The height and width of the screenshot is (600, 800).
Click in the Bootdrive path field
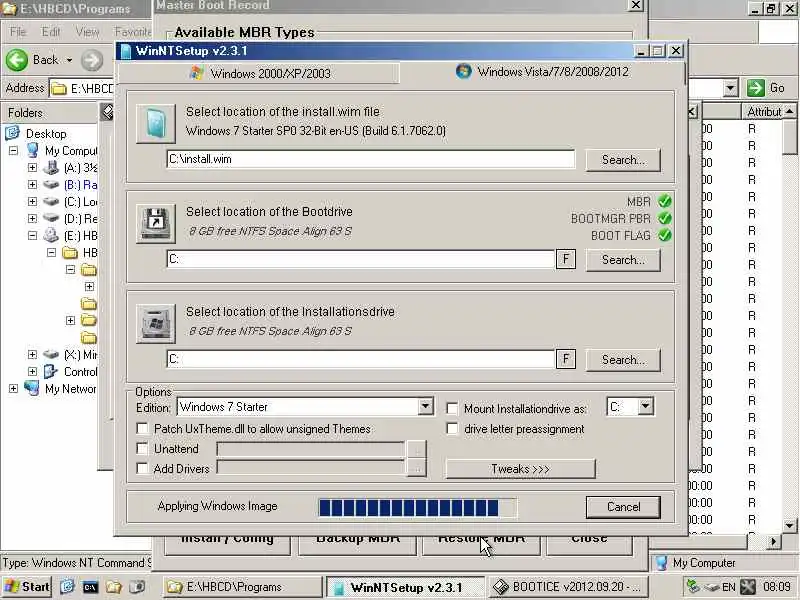pyautogui.click(x=360, y=259)
